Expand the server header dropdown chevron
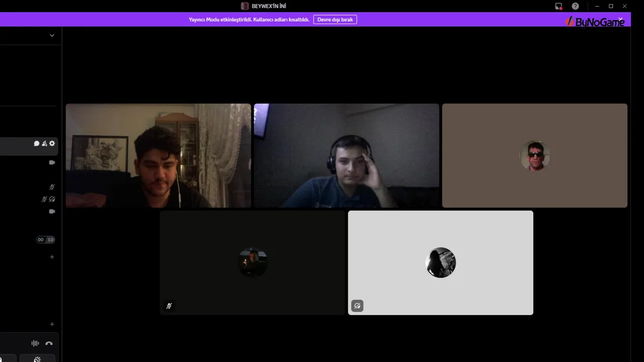This screenshot has width=644, height=362. 52,36
